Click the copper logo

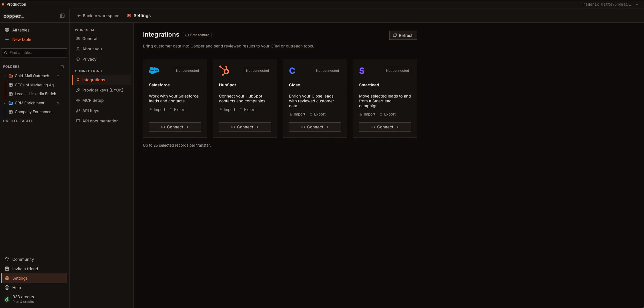click(x=13, y=16)
